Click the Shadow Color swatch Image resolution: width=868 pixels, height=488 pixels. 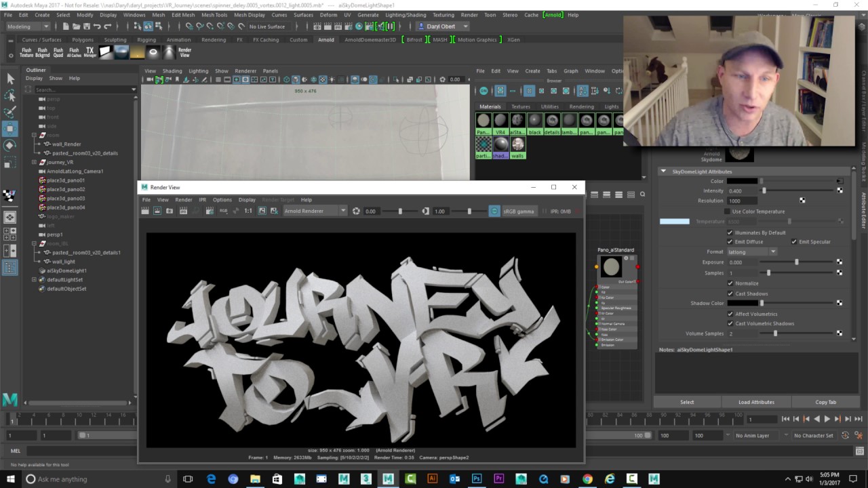(x=742, y=303)
